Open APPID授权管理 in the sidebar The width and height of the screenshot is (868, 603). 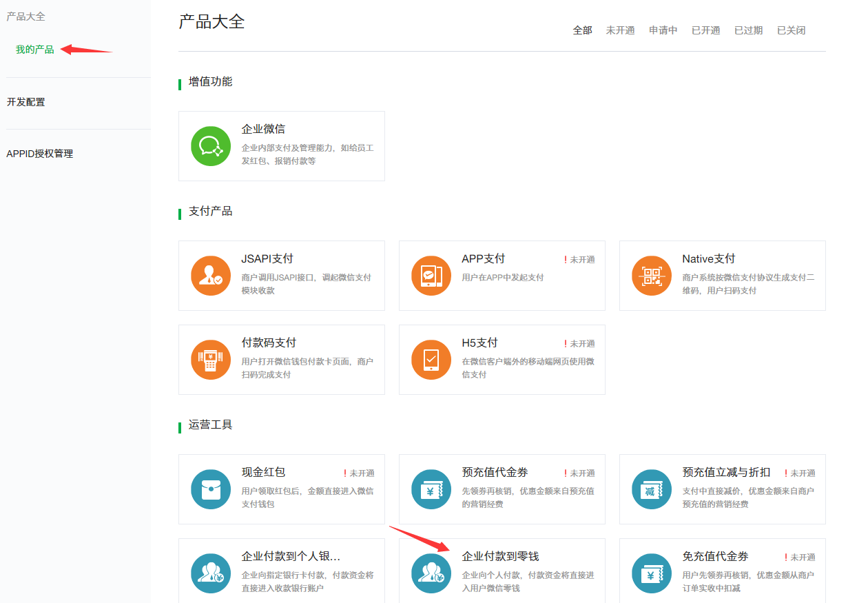coord(40,154)
